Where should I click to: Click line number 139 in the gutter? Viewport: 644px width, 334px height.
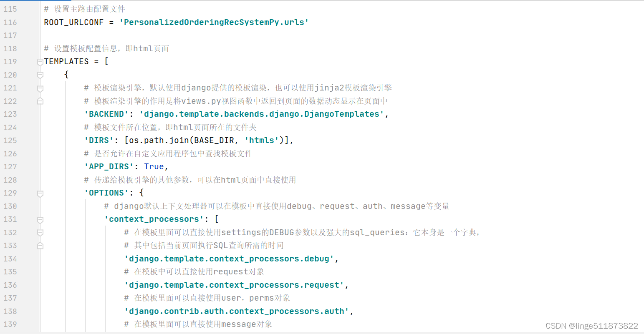coord(10,324)
